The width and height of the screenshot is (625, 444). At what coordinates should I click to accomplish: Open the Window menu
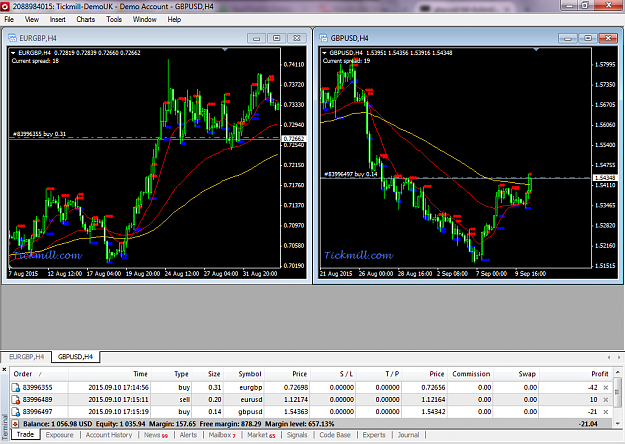tap(144, 20)
